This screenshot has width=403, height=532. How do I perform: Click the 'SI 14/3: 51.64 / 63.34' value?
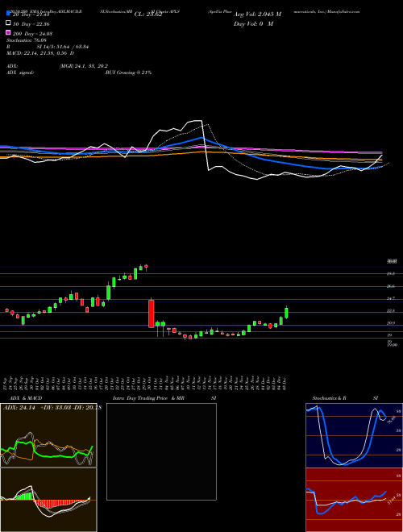coord(63,47)
